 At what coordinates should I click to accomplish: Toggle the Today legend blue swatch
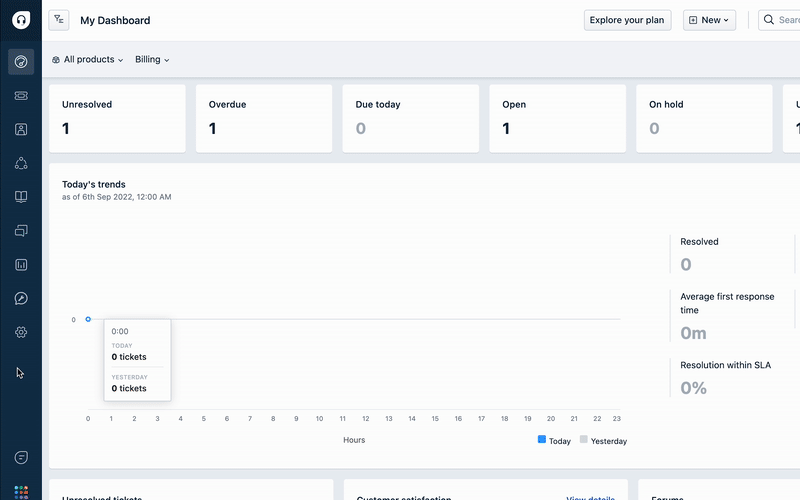pyautogui.click(x=542, y=439)
